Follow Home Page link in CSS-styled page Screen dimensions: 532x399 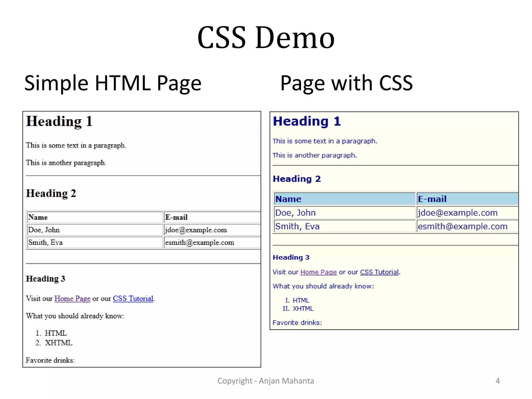318,272
